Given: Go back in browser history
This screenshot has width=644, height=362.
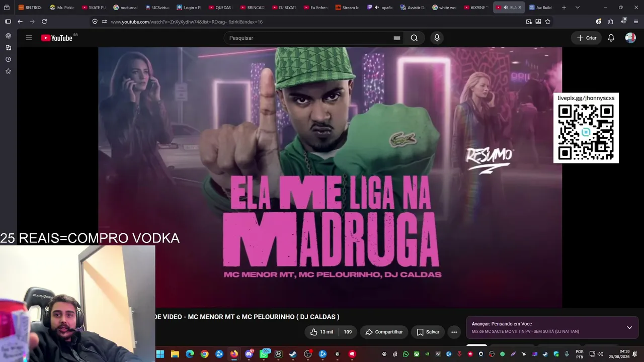Looking at the screenshot, I should tap(20, 22).
